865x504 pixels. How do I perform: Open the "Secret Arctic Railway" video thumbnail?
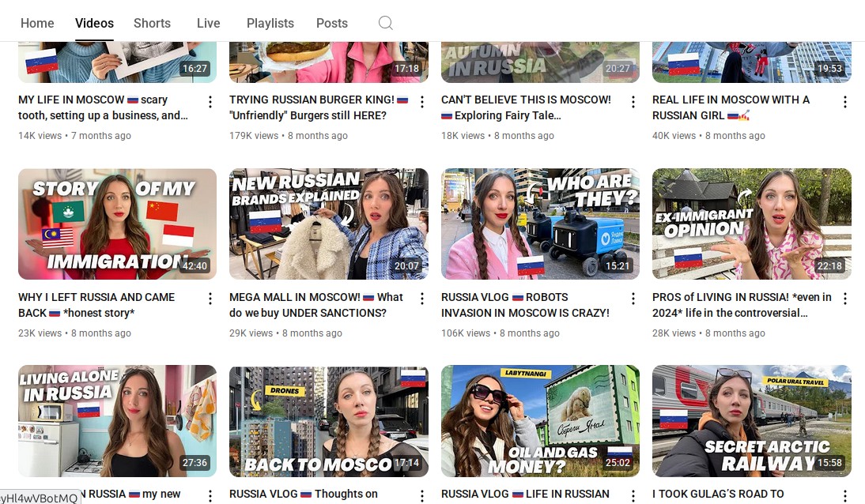click(751, 420)
